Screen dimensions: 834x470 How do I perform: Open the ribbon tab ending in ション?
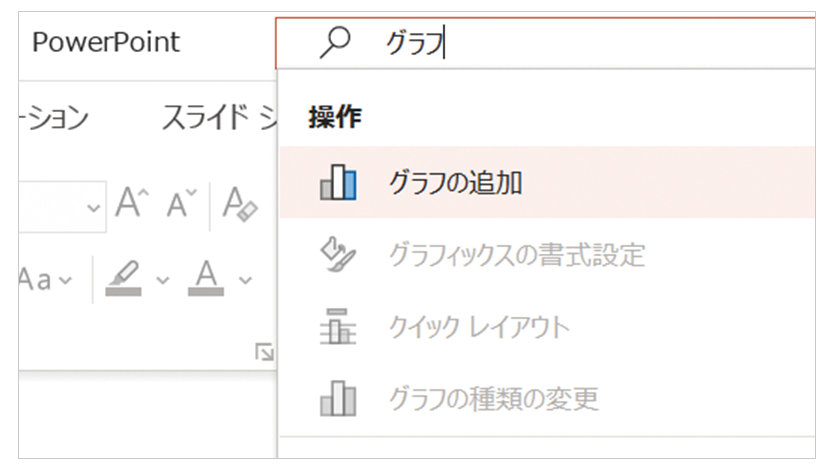click(x=54, y=117)
